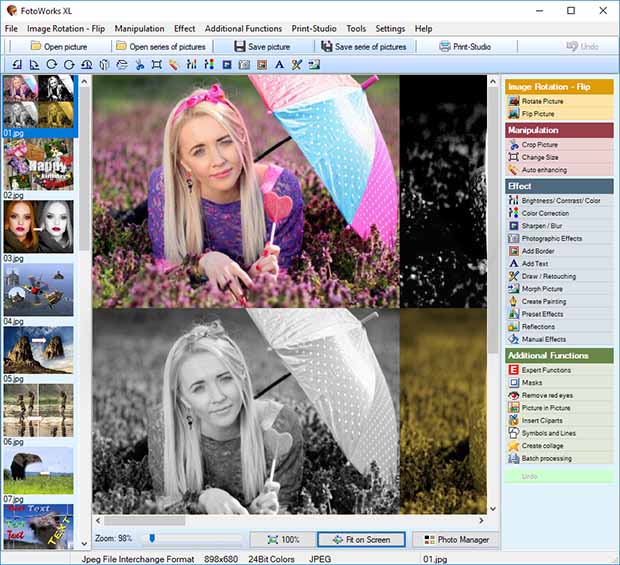Click the sharpen/blur icon in the icon toolbar
Screen dimensions: 620x565
(x=227, y=64)
